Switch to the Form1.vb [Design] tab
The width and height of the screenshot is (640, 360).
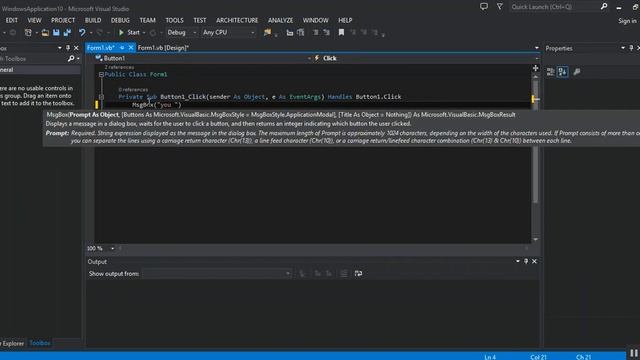coord(163,48)
